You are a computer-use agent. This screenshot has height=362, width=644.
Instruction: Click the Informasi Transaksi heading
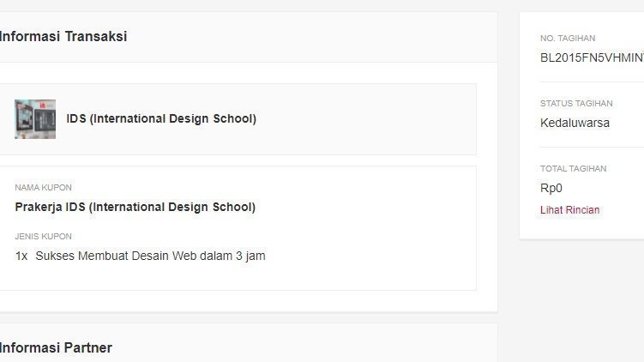pyautogui.click(x=63, y=37)
